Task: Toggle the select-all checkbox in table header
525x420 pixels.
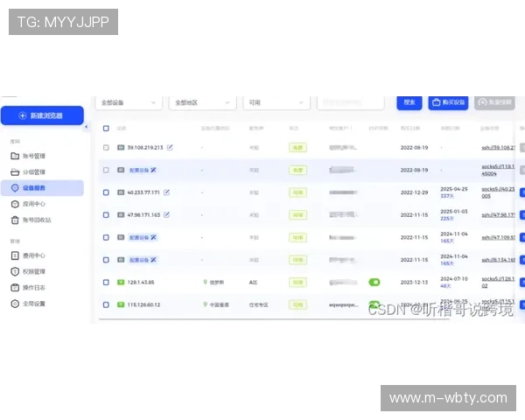Action: click(x=106, y=129)
